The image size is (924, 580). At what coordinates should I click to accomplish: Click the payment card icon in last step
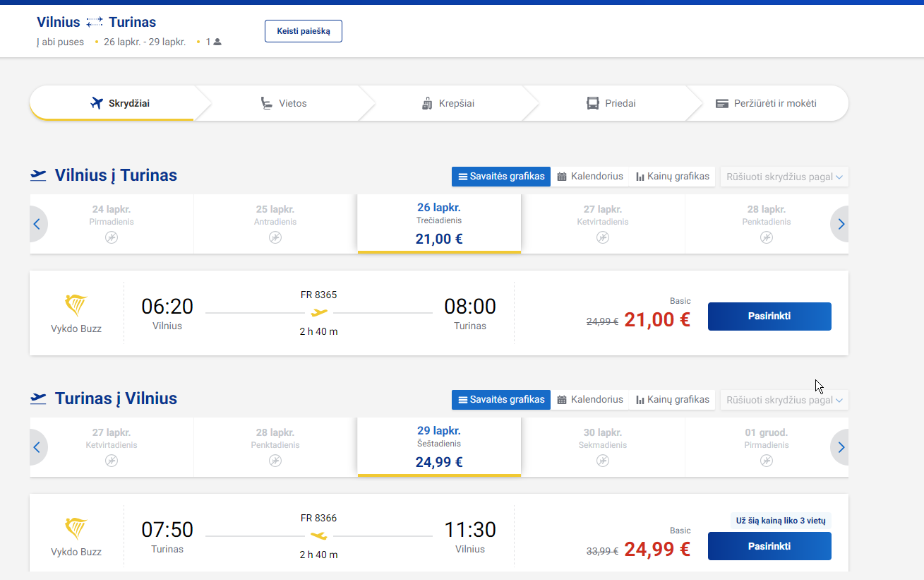[x=721, y=104]
